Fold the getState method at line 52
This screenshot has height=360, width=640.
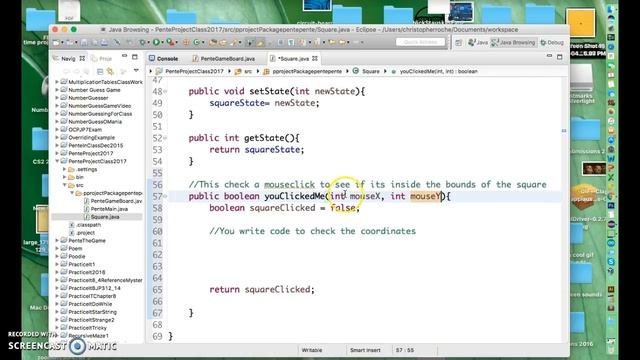(165, 138)
